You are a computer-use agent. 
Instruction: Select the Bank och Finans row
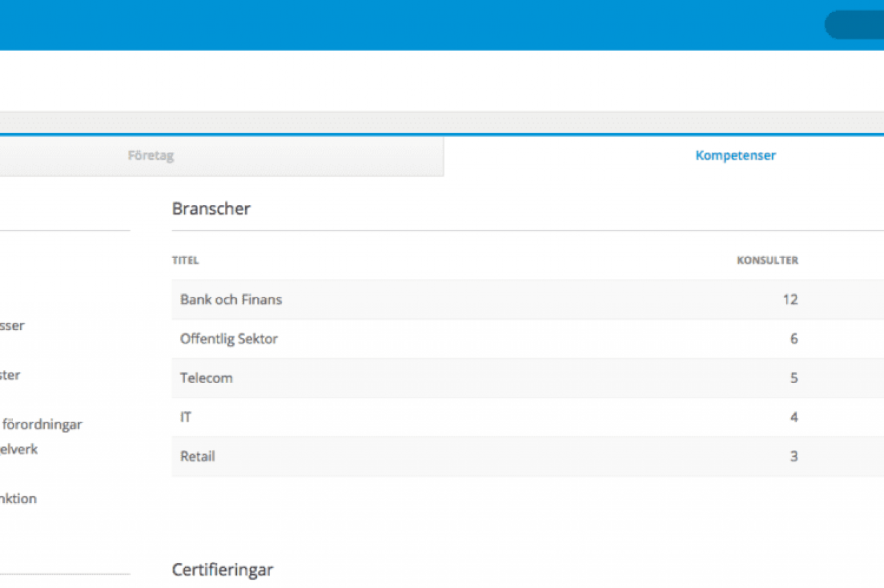coord(231,300)
